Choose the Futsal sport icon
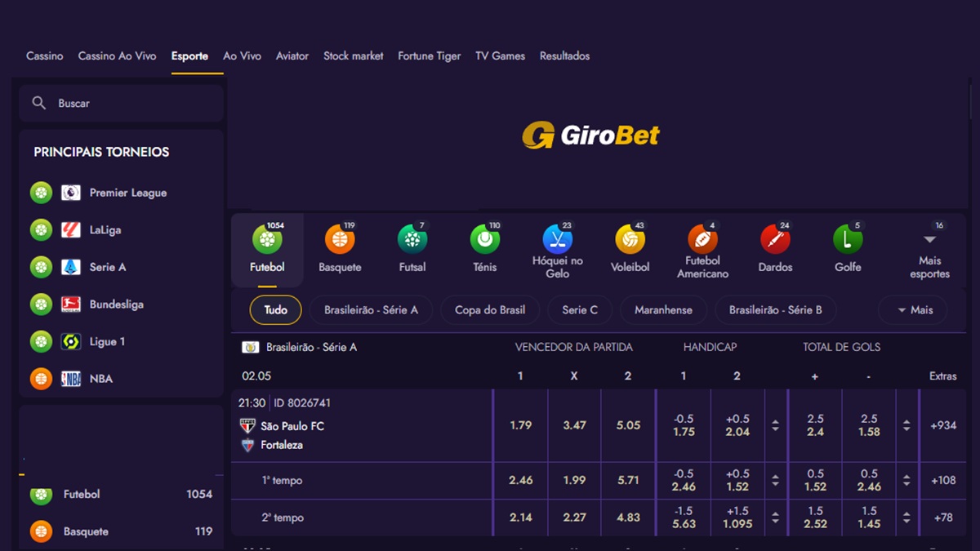Screen dimensions: 980x551 tap(412, 240)
